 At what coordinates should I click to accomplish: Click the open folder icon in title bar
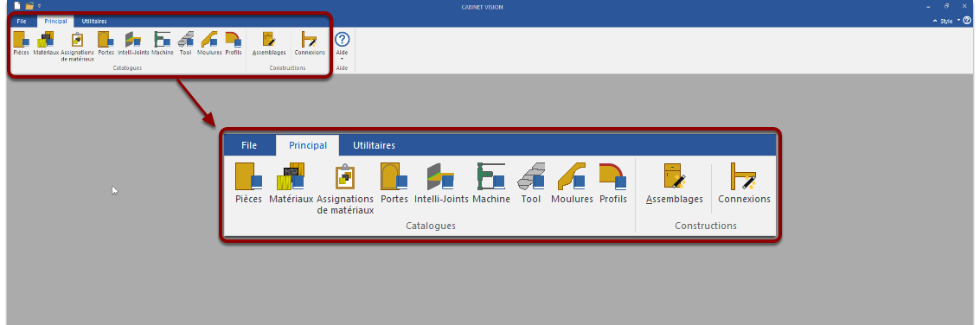click(29, 6)
